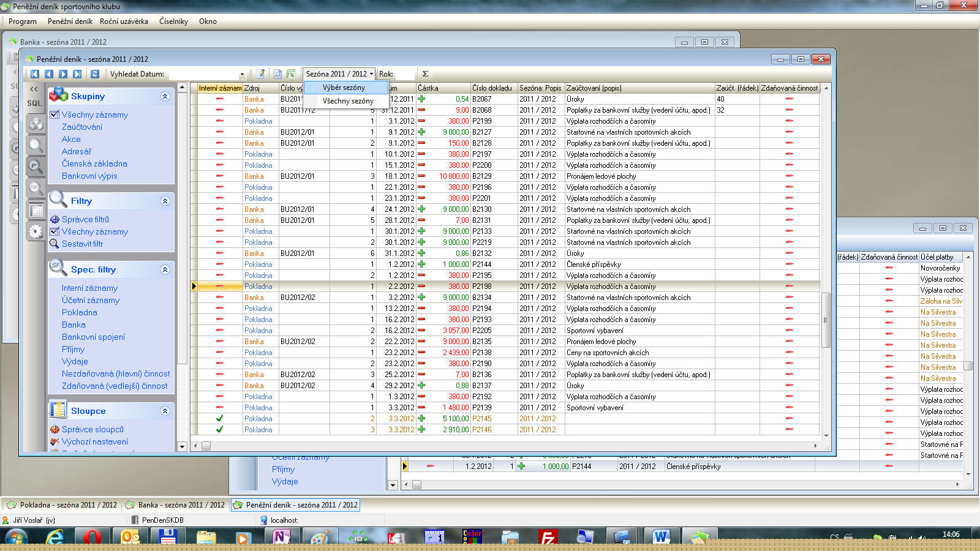Open Internet Explorer from the taskbar

(x=55, y=537)
